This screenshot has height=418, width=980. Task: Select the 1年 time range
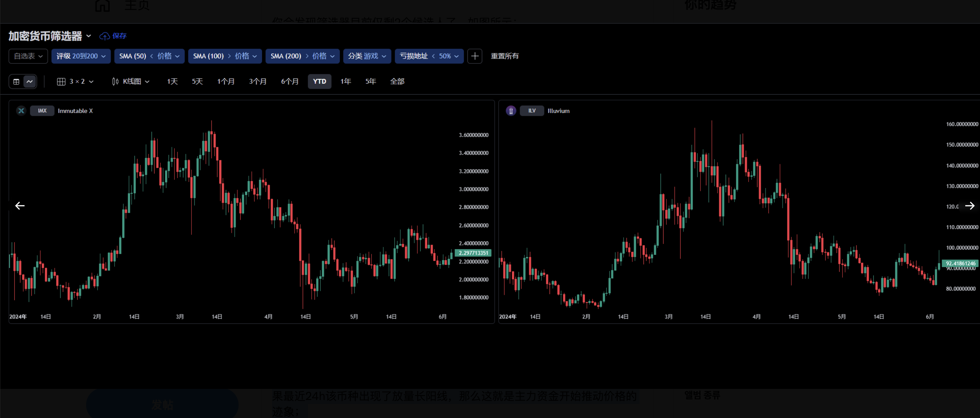(345, 81)
